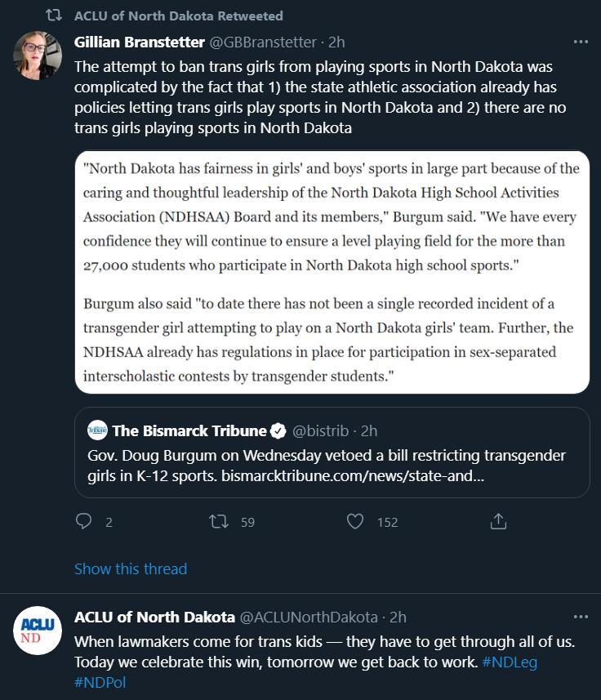Screen dimensions: 601x700
Task: Click the verified badge beside The Bismarck Tribune
Action: [x=278, y=430]
